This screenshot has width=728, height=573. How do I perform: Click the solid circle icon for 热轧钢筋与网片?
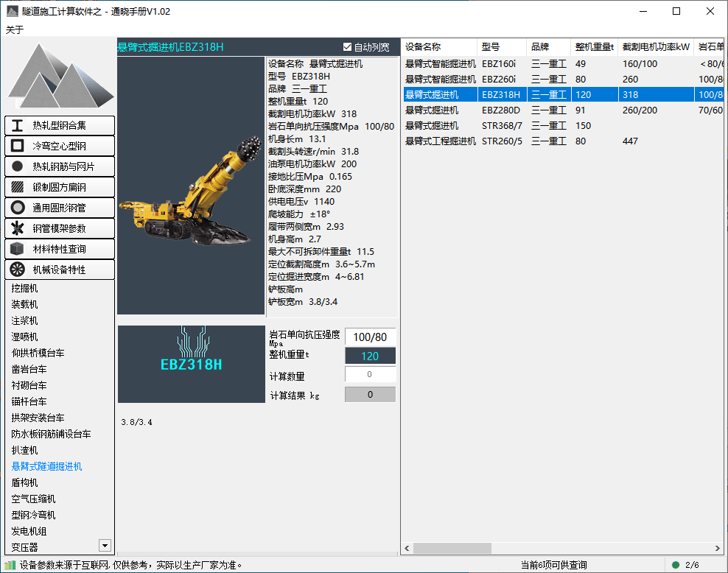point(17,166)
